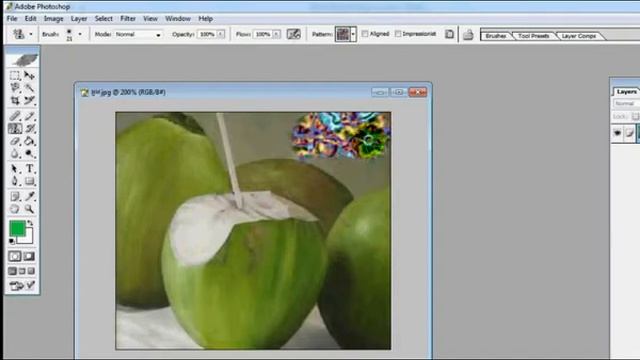Open the Image menu
This screenshot has height=360, width=640.
coord(53,19)
